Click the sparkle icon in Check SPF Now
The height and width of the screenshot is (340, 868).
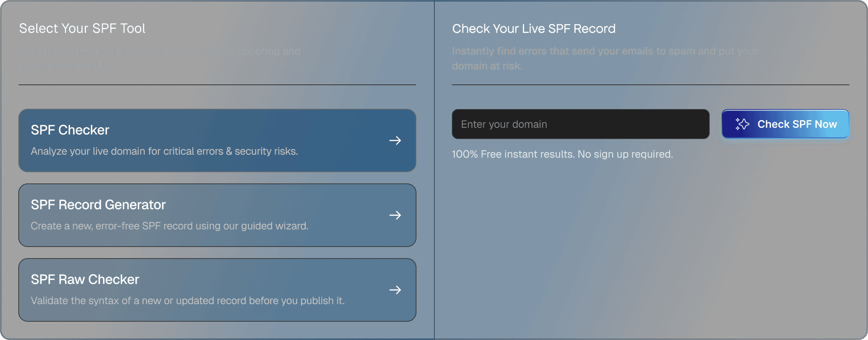click(x=742, y=124)
